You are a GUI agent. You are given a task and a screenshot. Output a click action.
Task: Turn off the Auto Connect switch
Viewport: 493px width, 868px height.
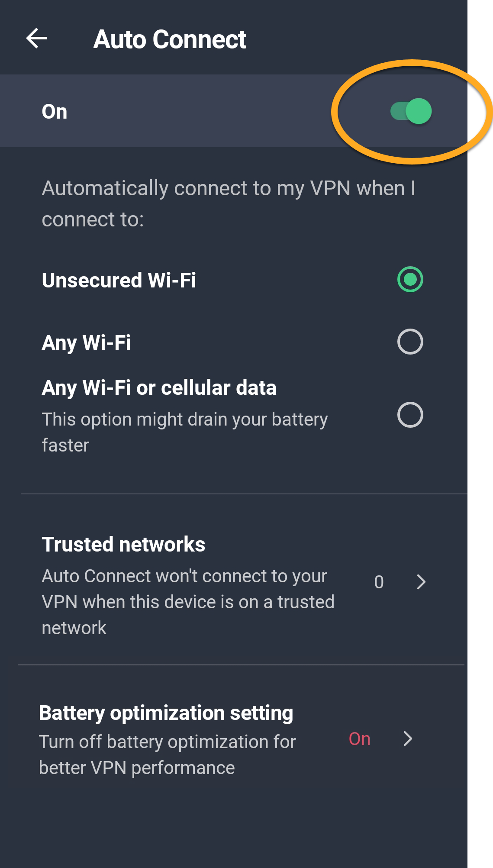pyautogui.click(x=411, y=111)
